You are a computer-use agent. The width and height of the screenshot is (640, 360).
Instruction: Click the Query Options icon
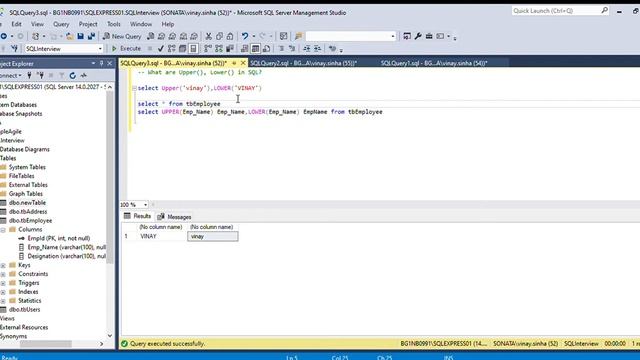(x=182, y=49)
